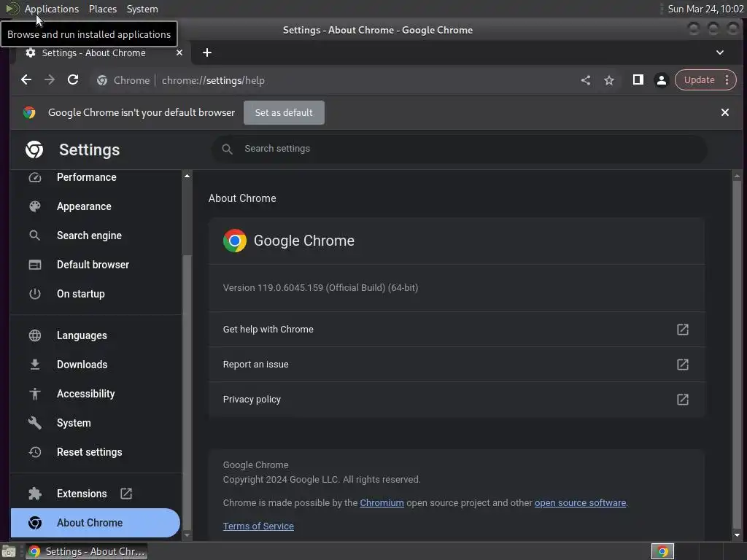Click the version number text
The image size is (747, 560).
[321, 287]
